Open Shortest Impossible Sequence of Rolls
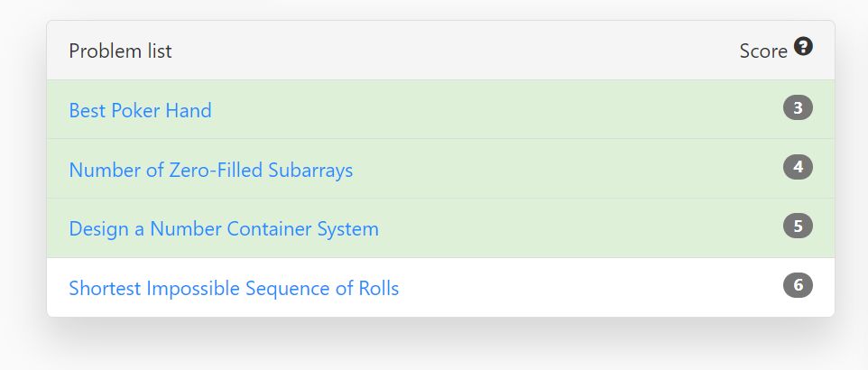 (x=234, y=288)
